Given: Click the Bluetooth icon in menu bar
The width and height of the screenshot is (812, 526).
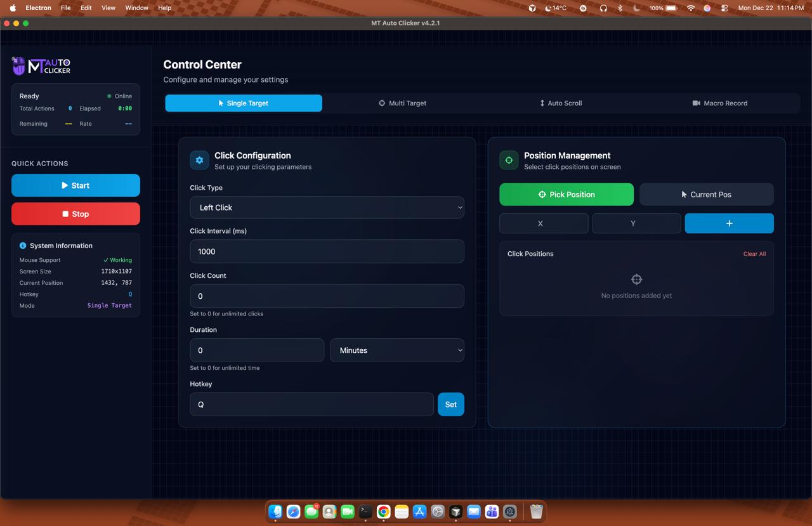Looking at the screenshot, I should 620,8.
